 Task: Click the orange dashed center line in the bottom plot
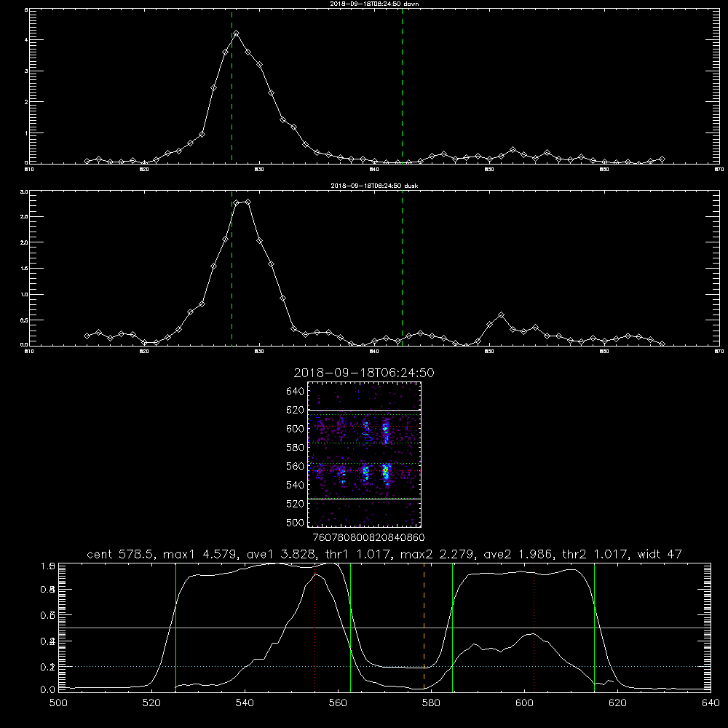[424, 627]
